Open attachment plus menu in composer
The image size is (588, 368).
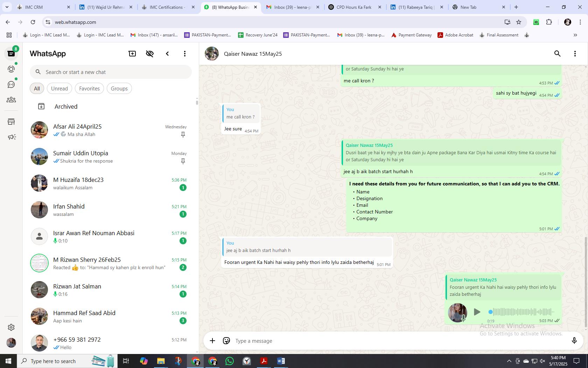(x=212, y=341)
